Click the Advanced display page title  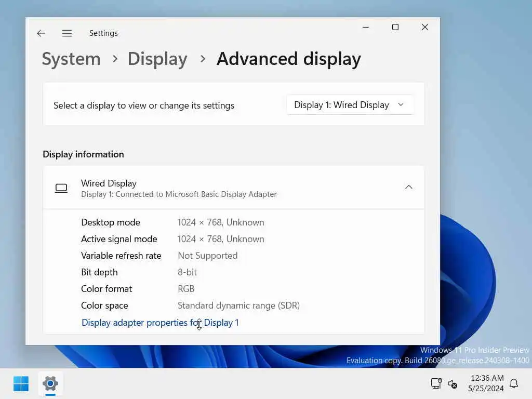coord(289,59)
